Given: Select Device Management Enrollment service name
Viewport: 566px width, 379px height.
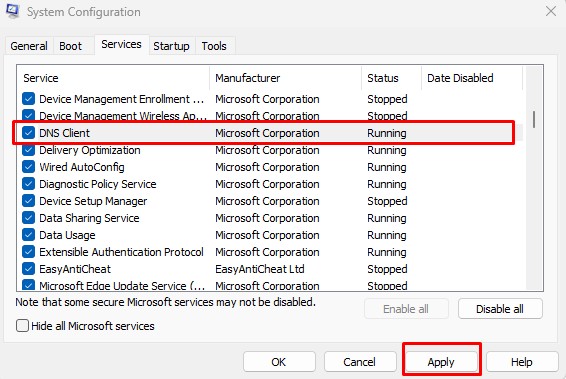Looking at the screenshot, I should (x=121, y=99).
